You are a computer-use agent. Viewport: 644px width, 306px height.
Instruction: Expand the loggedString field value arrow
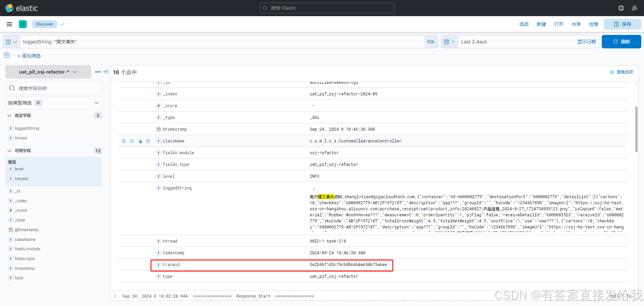[x=313, y=189]
